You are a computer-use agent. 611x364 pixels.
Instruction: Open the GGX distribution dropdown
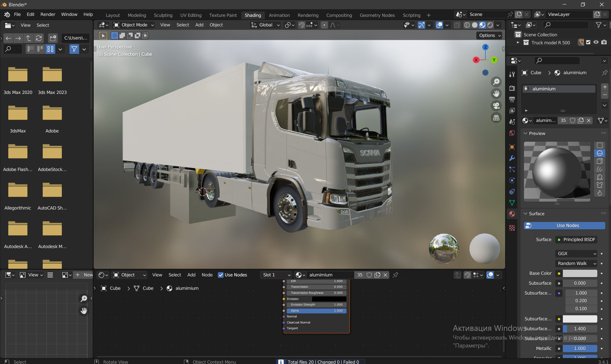click(x=576, y=253)
